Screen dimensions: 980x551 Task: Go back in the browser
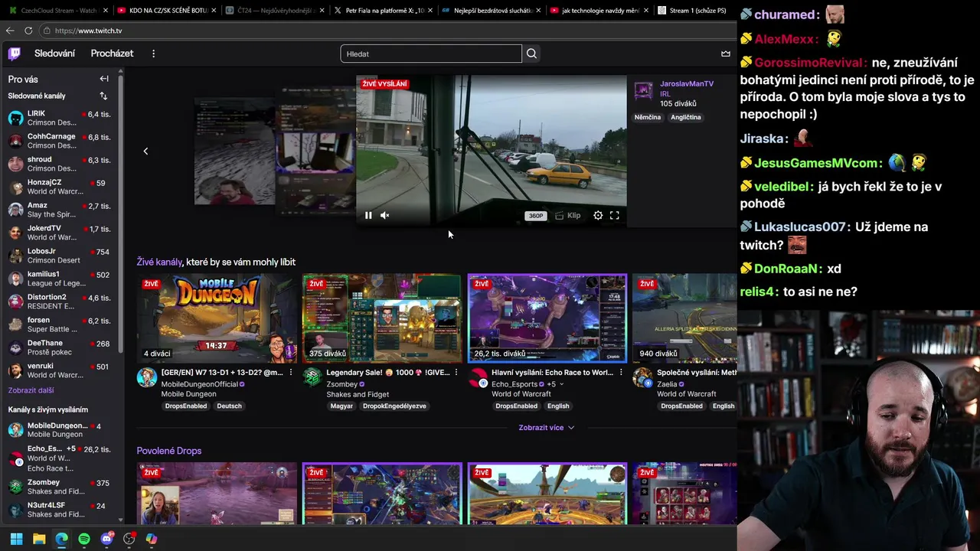pyautogui.click(x=10, y=31)
